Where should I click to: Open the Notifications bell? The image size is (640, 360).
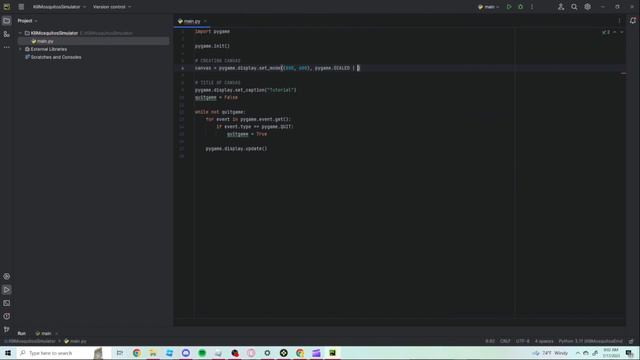[633, 21]
